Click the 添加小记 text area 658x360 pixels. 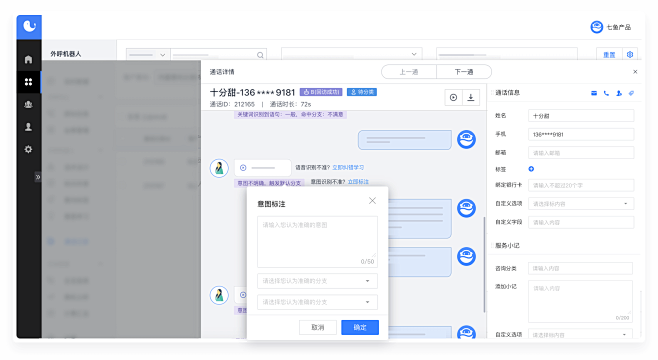coord(580,301)
